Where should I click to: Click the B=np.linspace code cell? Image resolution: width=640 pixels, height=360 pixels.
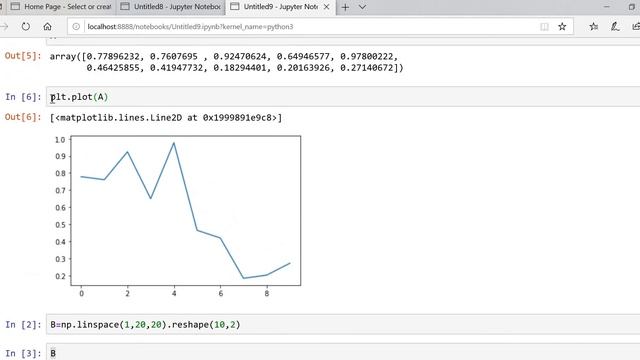pyautogui.click(x=343, y=325)
